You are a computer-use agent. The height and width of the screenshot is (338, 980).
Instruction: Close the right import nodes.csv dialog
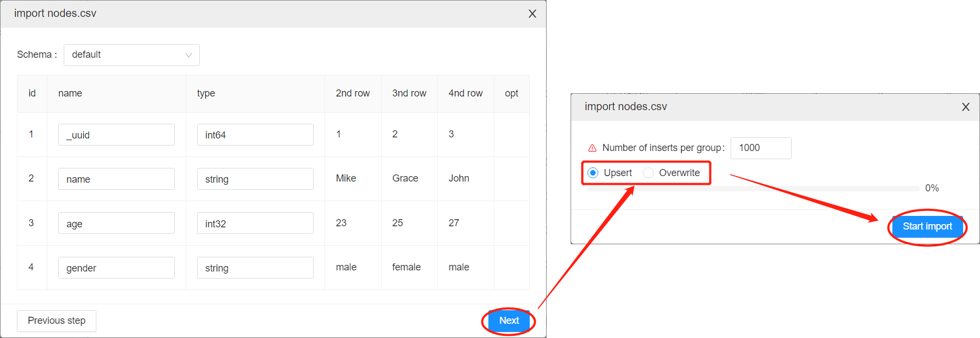(x=966, y=107)
